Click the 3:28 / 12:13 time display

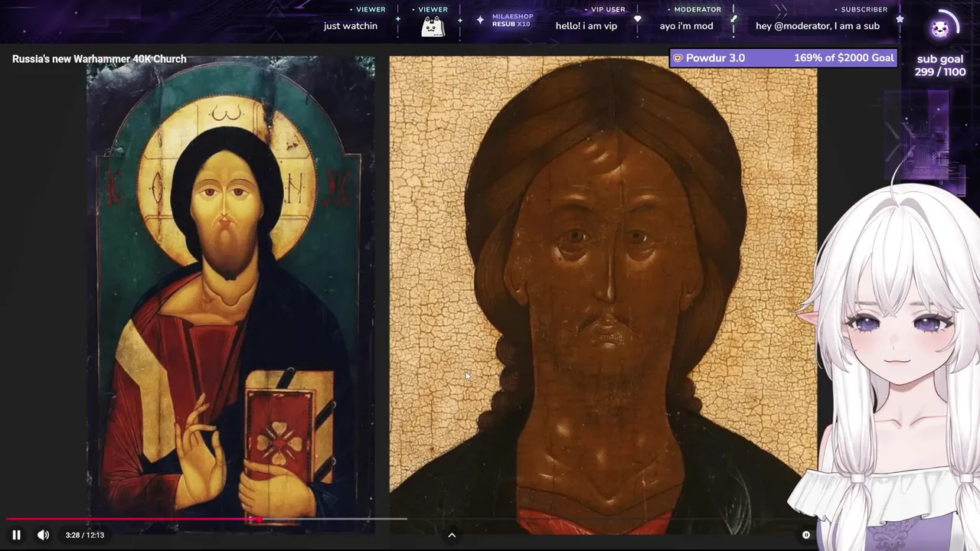pos(84,535)
